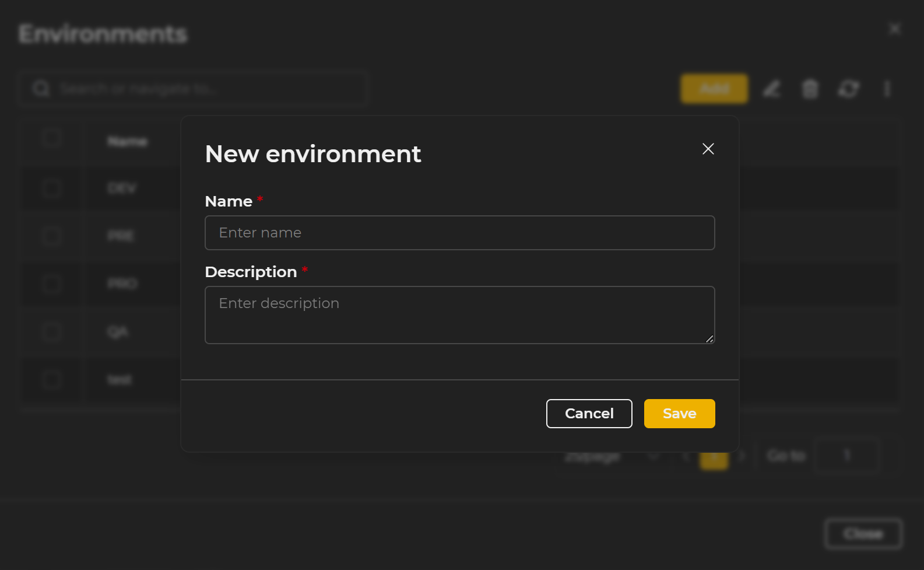Click the Environments search field
924x570 pixels.
[194, 89]
